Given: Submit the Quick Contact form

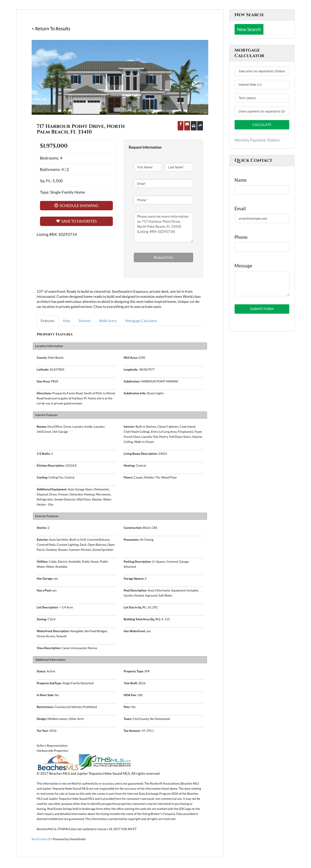Looking at the screenshot, I should [x=261, y=309].
